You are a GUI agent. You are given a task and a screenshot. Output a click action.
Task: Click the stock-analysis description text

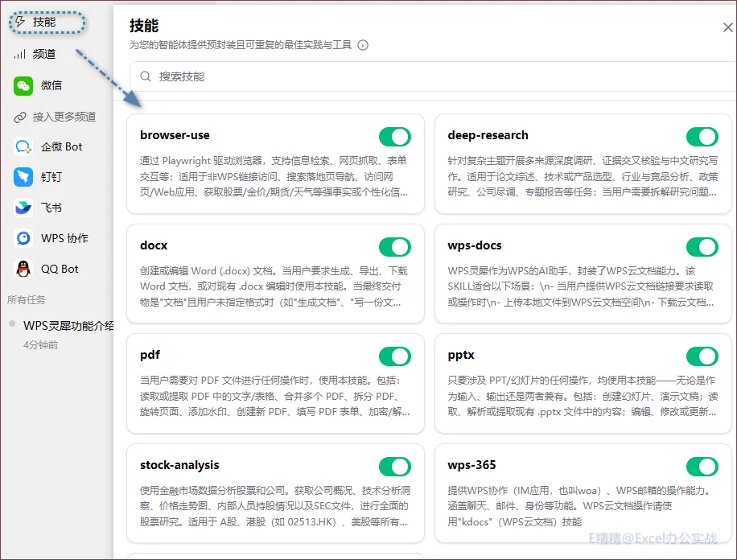275,506
